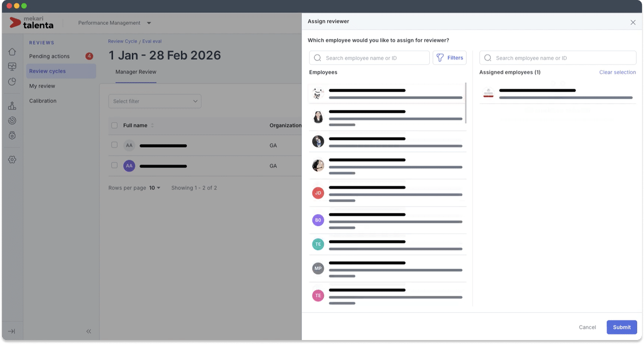Click the funnel Filters button
Viewport: 644px width, 344px height.
tap(449, 58)
